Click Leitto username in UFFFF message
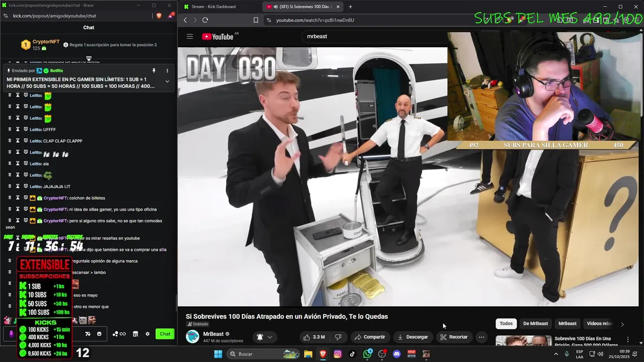Viewport: 644px width, 362px height. tap(36, 130)
